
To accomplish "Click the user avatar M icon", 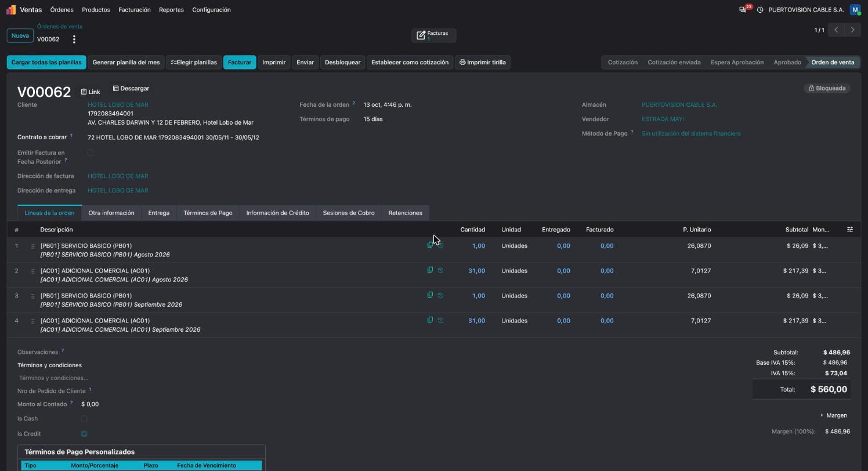I will [855, 10].
